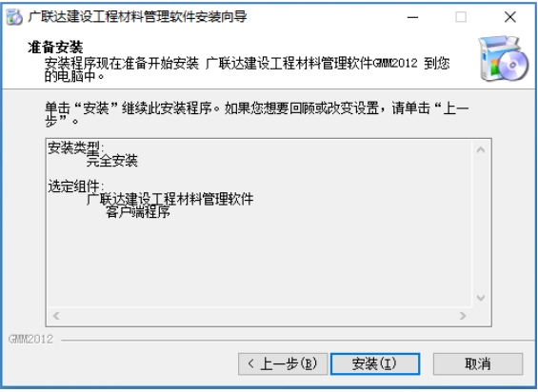Click the installer icon in the title bar

click(14, 17)
